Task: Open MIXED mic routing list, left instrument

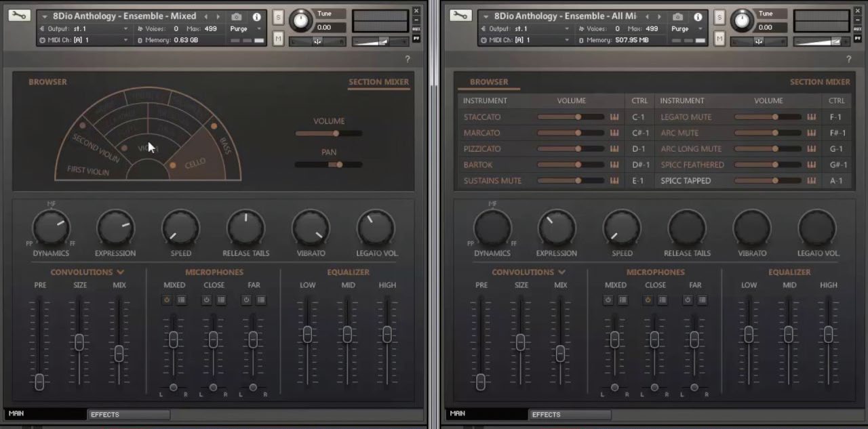Action: pos(182,300)
